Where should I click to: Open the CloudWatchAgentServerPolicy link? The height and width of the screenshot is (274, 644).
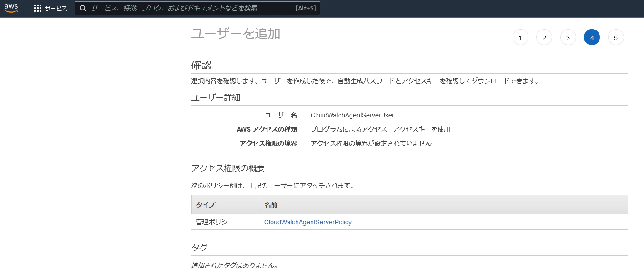[x=308, y=222]
